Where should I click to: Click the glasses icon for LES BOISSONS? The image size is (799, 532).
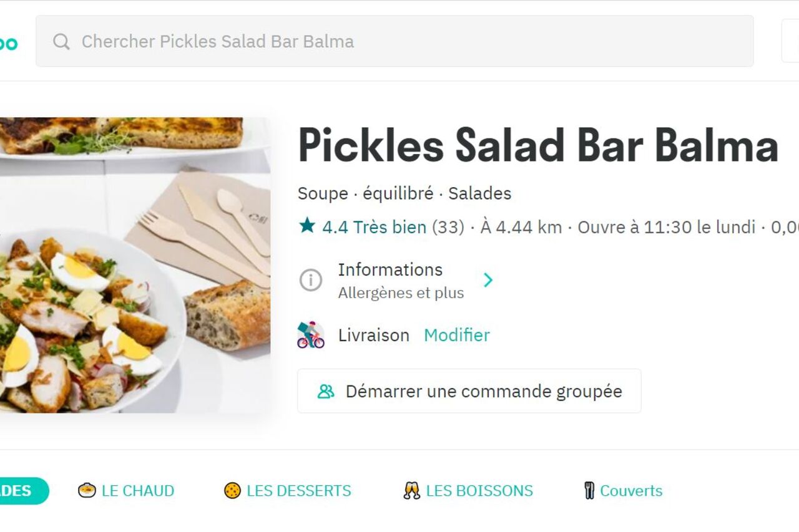click(411, 491)
